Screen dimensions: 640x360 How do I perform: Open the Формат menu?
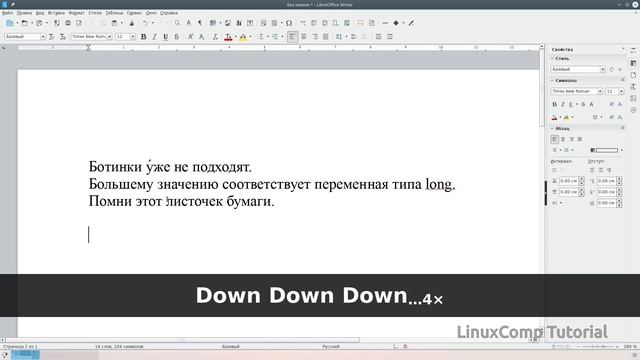76,13
